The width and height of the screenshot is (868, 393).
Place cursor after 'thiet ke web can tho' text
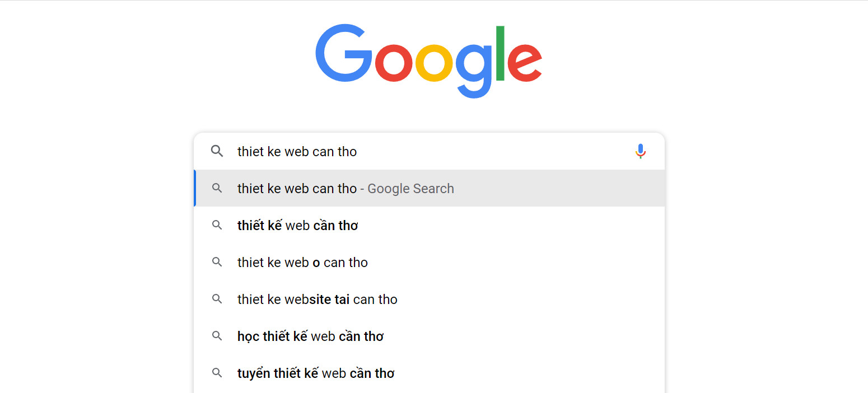(358, 151)
